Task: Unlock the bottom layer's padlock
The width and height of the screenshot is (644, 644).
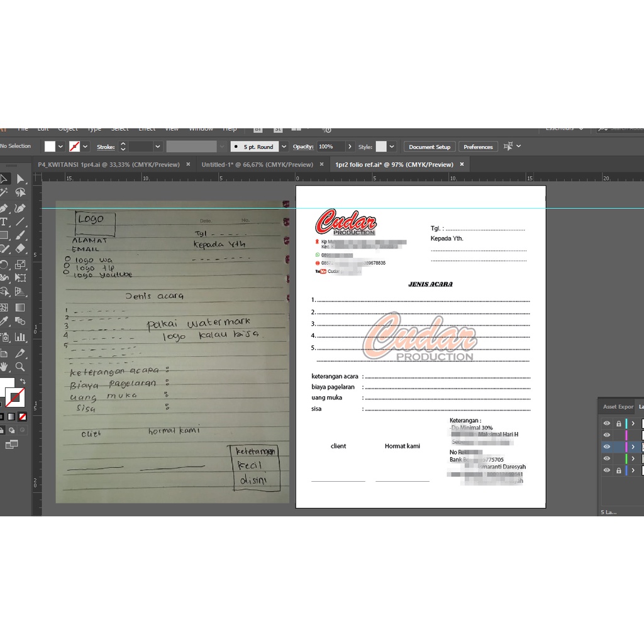Action: click(619, 470)
